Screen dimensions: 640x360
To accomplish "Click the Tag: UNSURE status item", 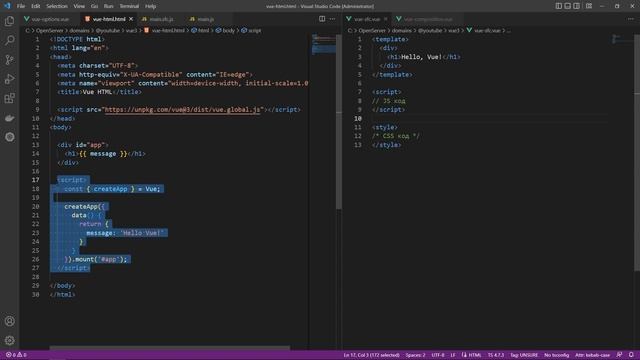I will 524,355.
